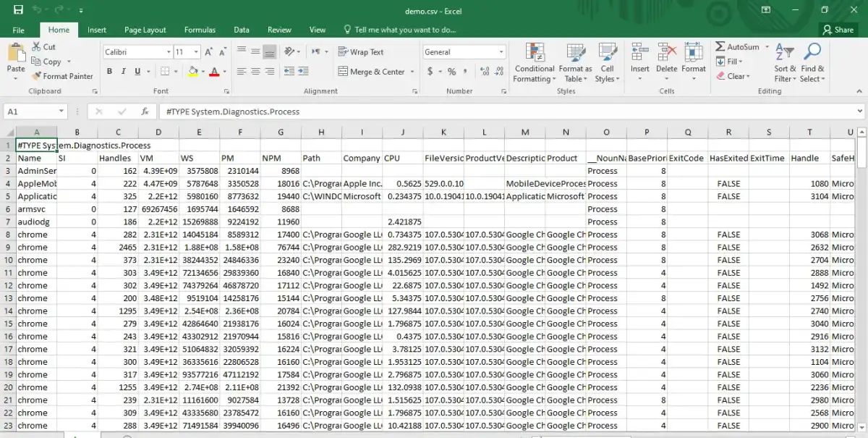Expand the Fill Color dropdown
868x438 pixels.
tap(203, 71)
